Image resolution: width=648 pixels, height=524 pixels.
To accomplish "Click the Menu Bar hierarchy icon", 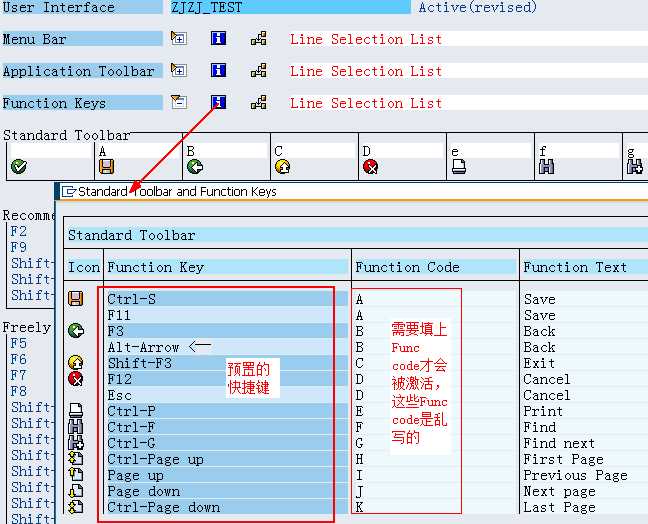I will (258, 39).
